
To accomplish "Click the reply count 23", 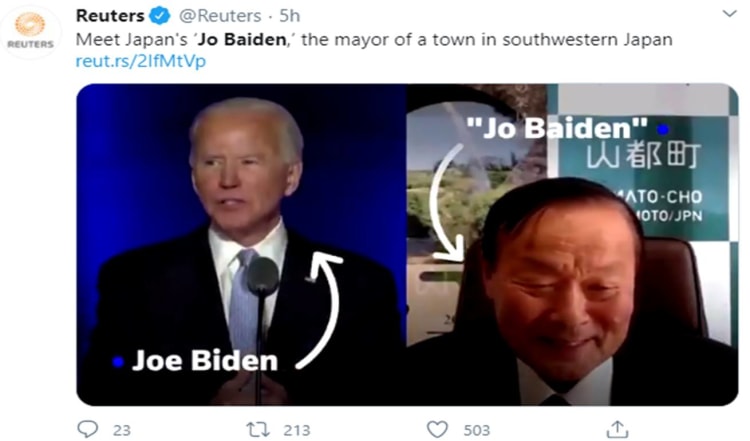I will tap(121, 430).
